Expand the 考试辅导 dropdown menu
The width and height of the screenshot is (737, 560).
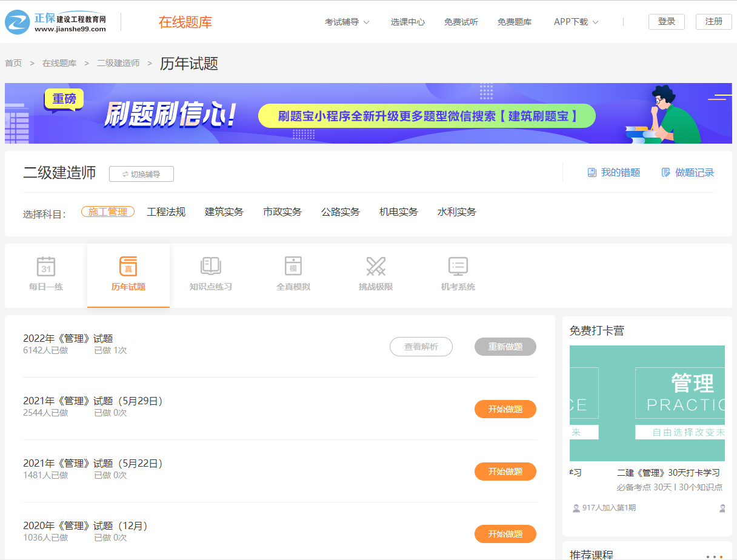[x=347, y=21]
